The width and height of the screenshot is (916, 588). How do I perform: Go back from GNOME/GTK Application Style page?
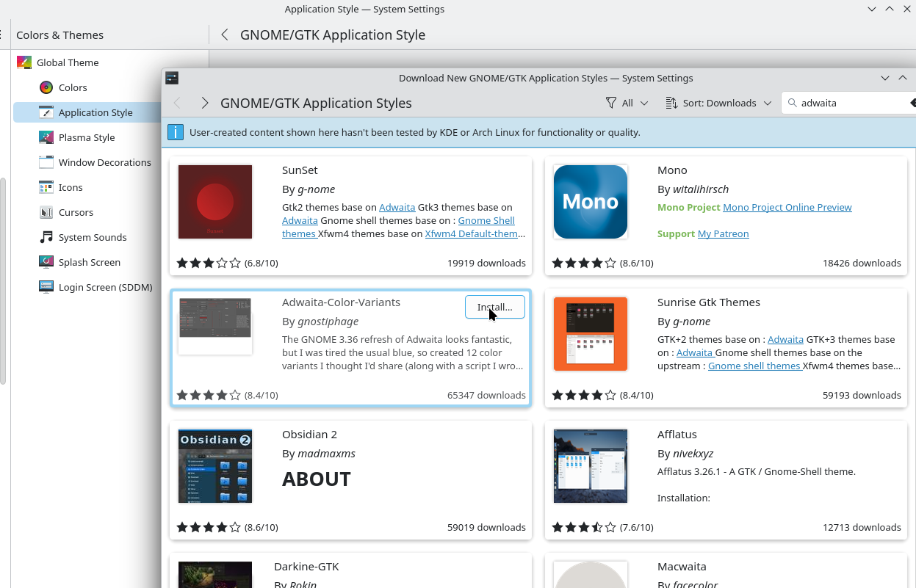click(x=225, y=35)
